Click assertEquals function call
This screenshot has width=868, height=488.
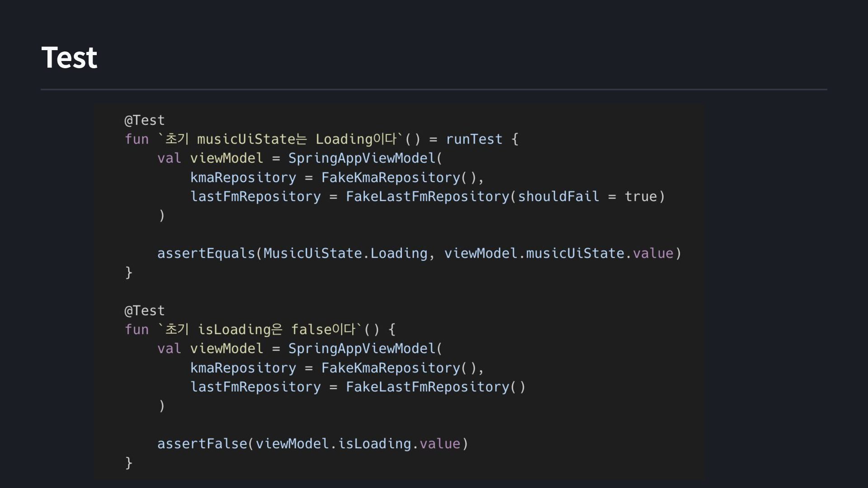click(x=206, y=253)
